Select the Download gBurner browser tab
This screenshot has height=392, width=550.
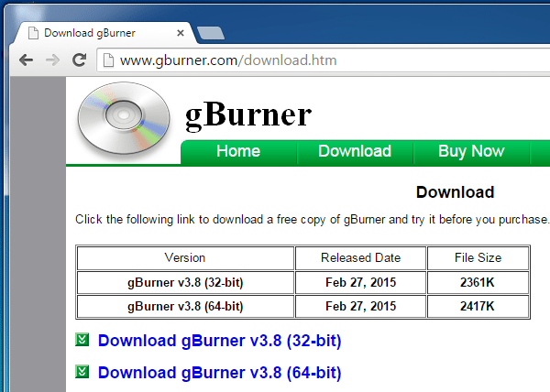click(104, 33)
